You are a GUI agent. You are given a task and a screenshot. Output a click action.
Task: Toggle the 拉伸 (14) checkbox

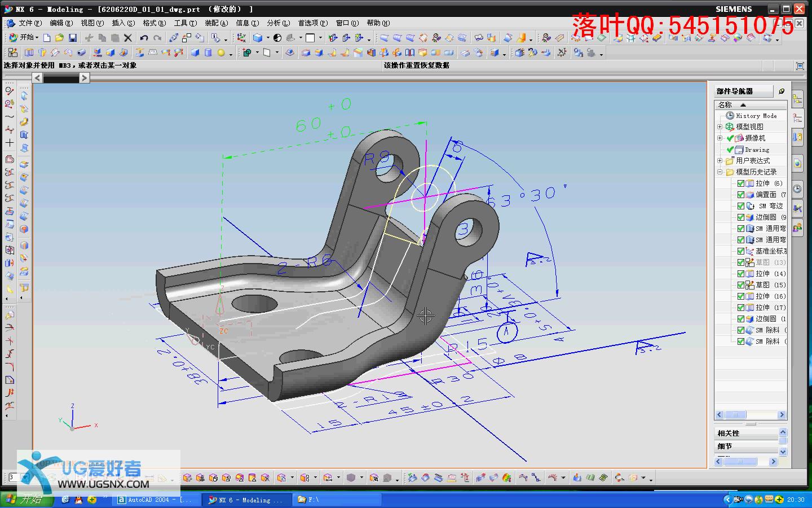click(x=741, y=274)
